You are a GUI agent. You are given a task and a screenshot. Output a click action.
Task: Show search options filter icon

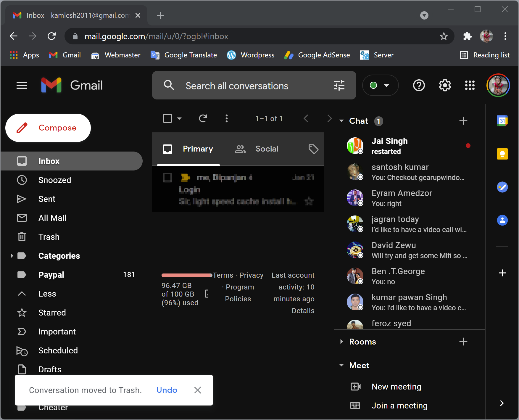[339, 86]
